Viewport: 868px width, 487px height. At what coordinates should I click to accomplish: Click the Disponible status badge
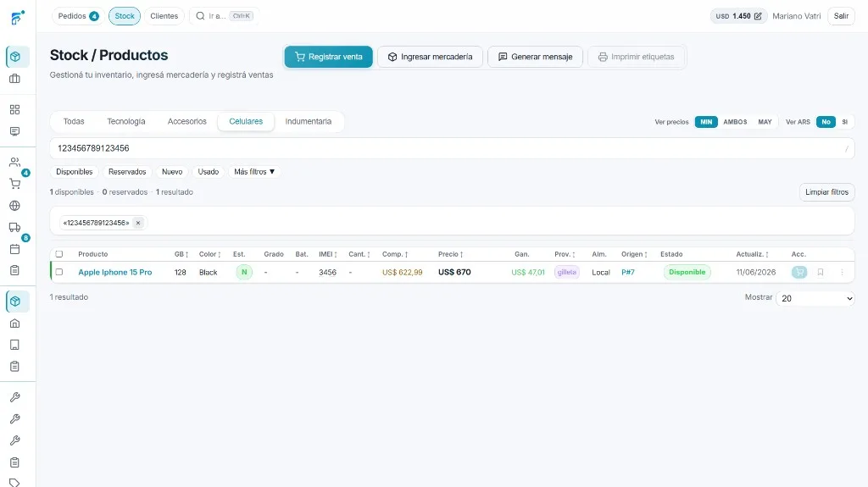(x=687, y=272)
